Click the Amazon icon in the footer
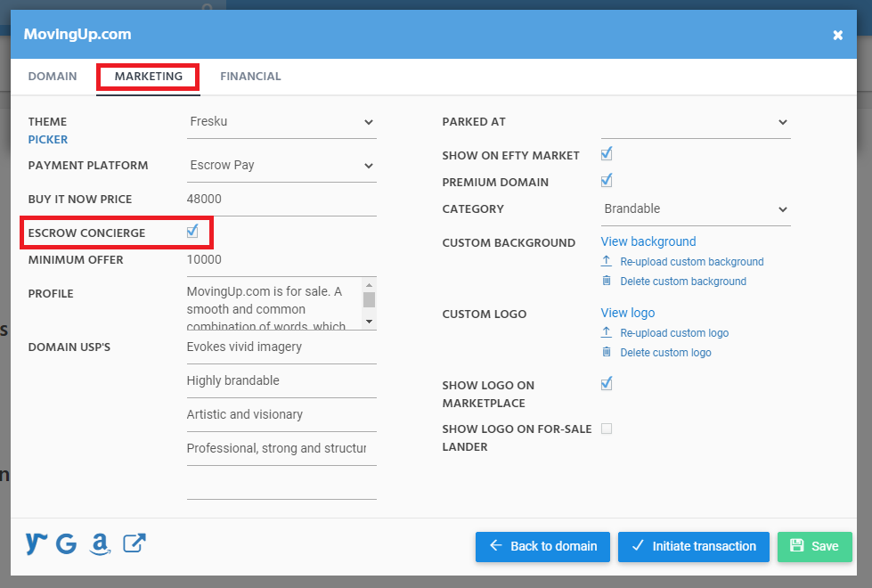The height and width of the screenshot is (588, 872). click(x=99, y=543)
